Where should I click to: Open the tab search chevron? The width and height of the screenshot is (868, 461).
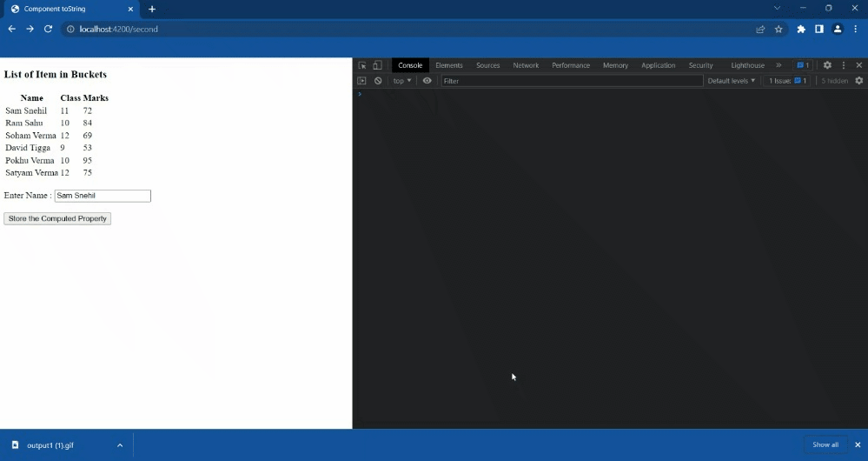tap(778, 9)
